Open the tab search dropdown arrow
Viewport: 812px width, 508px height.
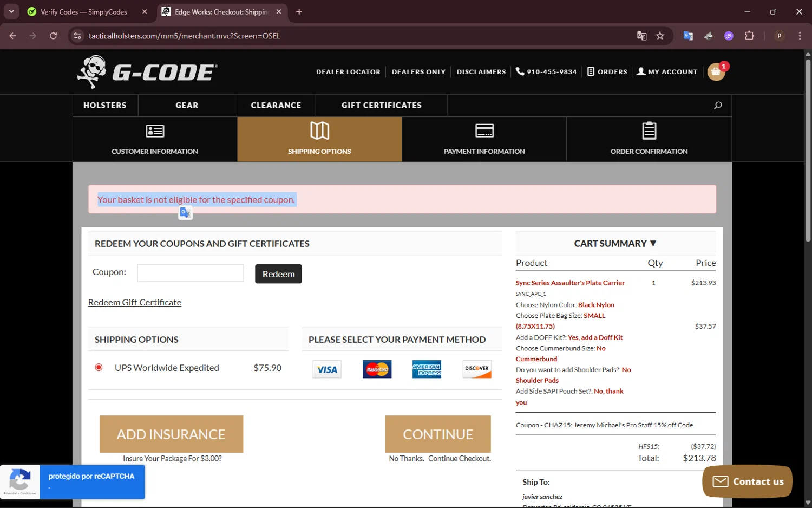coord(11,11)
